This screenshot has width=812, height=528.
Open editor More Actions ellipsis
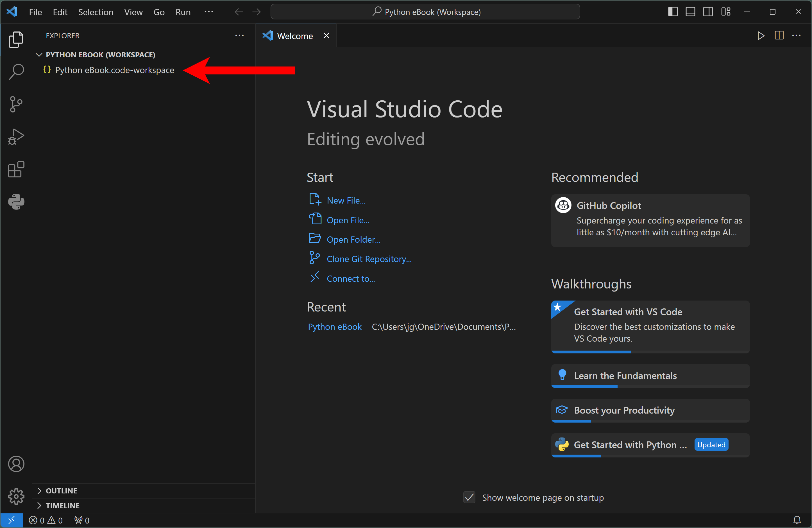click(x=796, y=35)
